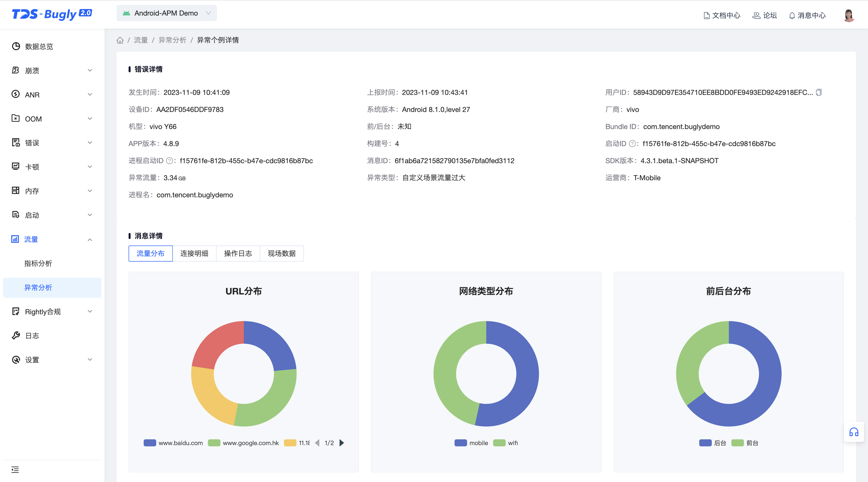The width and height of the screenshot is (868, 482).
Task: Click the Rightly合规 sidebar icon
Action: (16, 311)
